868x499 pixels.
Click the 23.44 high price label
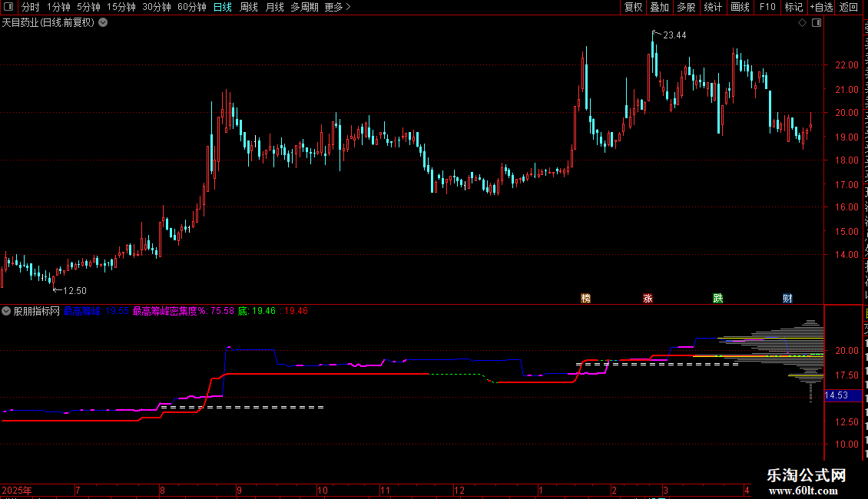[x=674, y=35]
